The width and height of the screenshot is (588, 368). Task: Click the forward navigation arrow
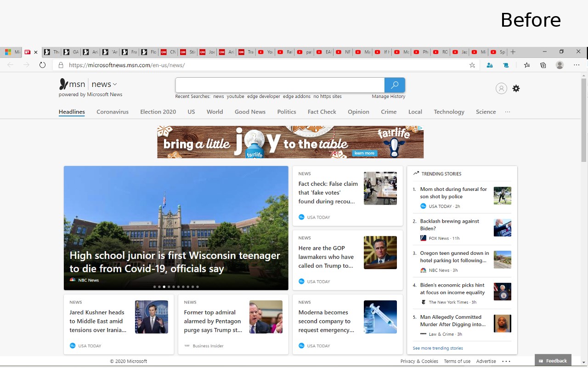click(x=26, y=65)
